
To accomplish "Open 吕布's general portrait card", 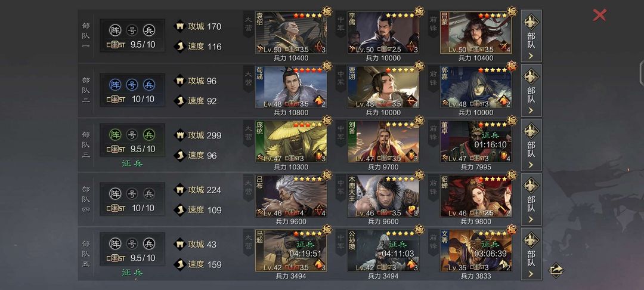I will point(291,196).
